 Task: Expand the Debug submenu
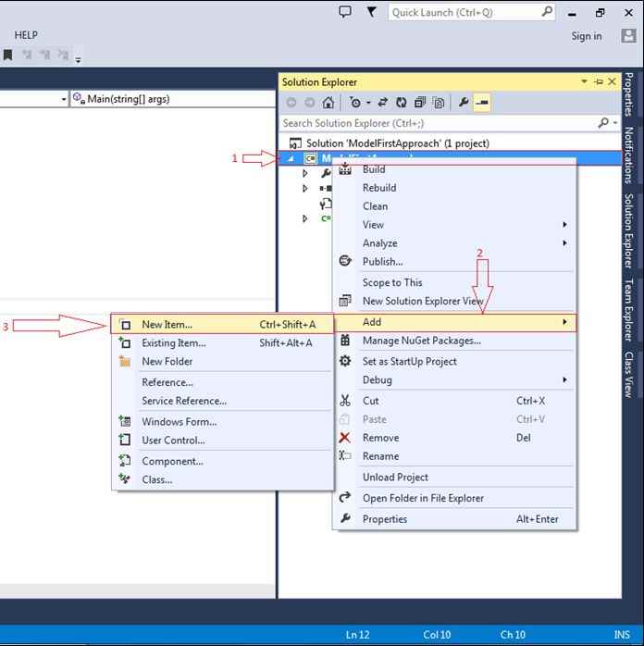pos(454,379)
